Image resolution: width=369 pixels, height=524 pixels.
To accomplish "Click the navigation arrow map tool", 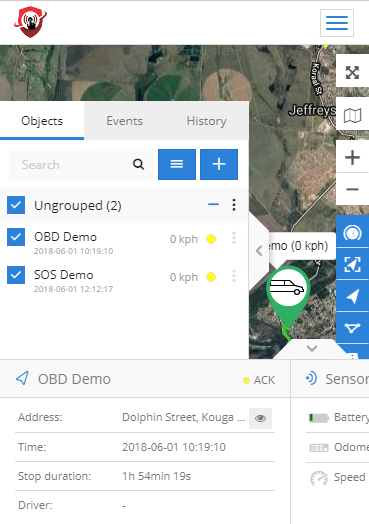I will coord(352,296).
